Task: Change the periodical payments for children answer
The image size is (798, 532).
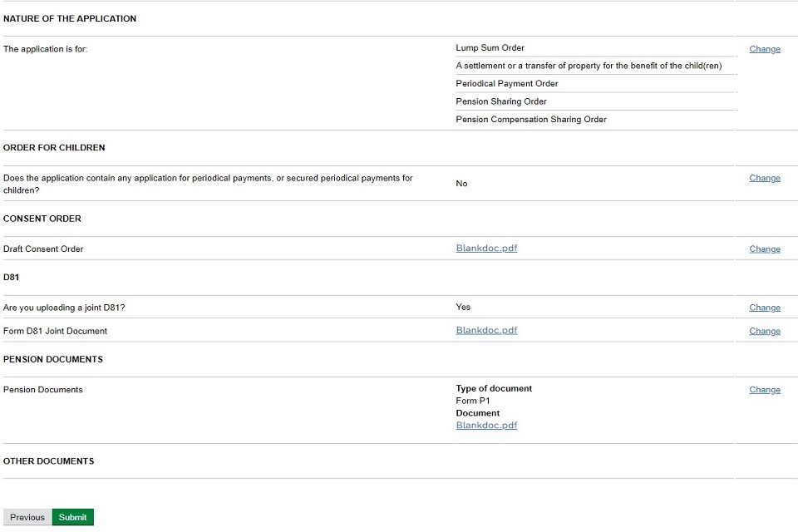Action: [x=764, y=178]
